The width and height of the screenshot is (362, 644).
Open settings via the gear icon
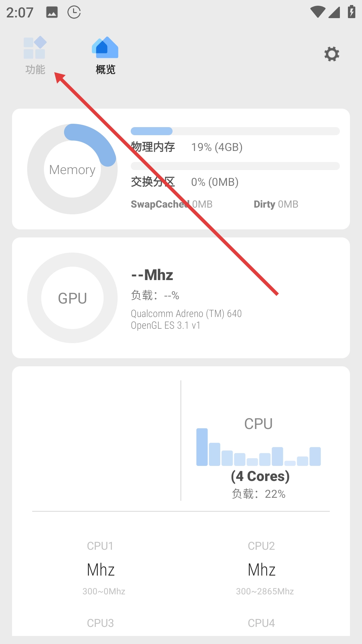click(331, 54)
